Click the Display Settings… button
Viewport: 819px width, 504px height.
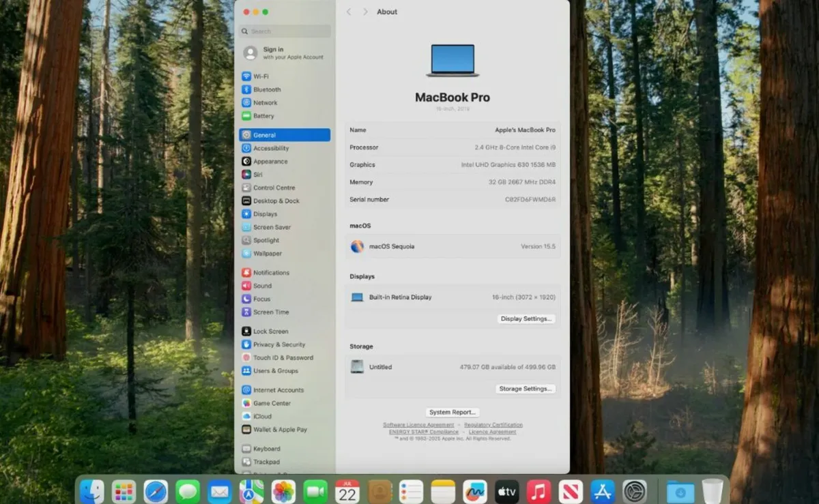click(x=526, y=318)
